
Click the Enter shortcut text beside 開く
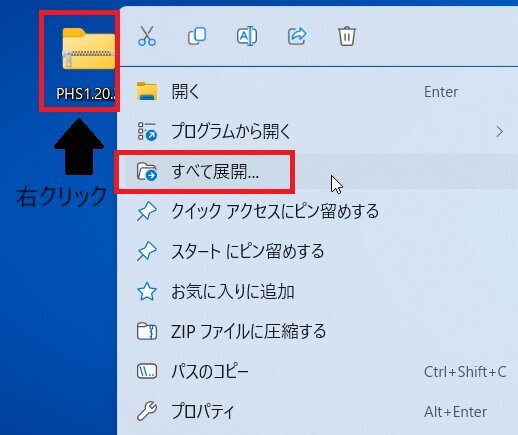click(x=441, y=92)
